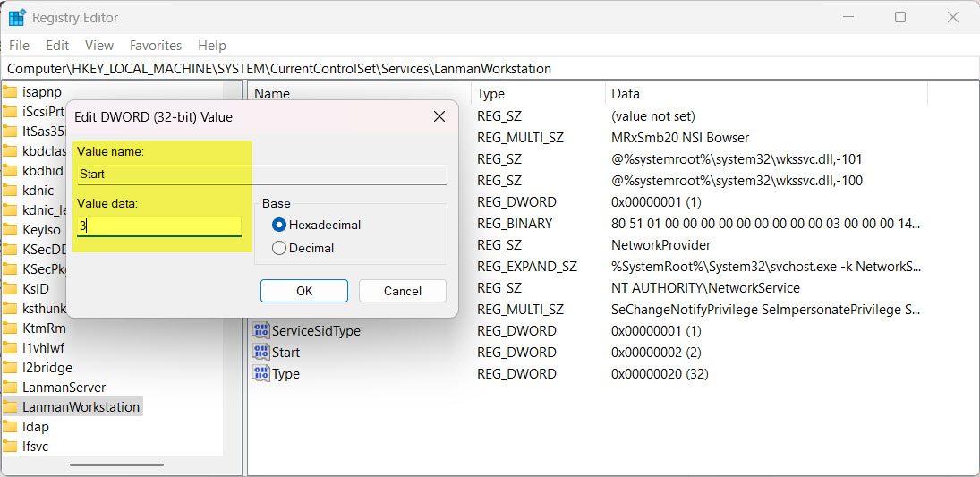Cancel the Edit DWORD dialog

(402, 291)
